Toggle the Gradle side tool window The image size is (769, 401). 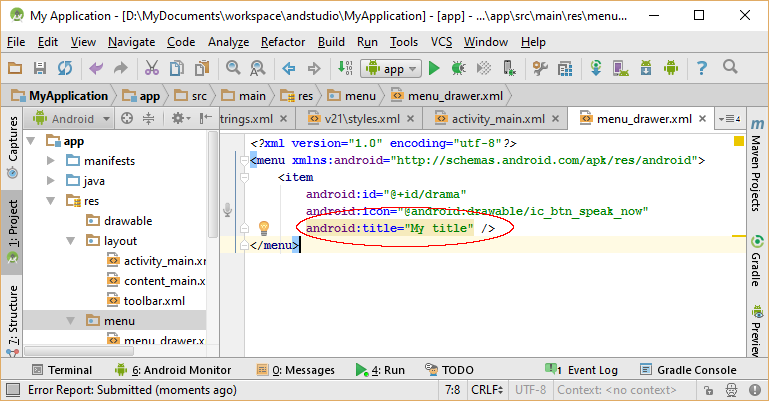[x=757, y=261]
